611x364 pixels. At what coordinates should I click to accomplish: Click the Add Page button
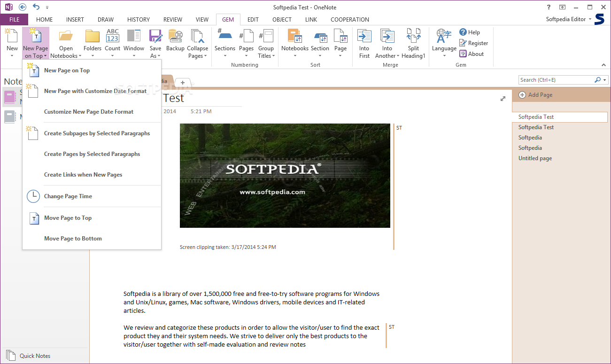[535, 95]
